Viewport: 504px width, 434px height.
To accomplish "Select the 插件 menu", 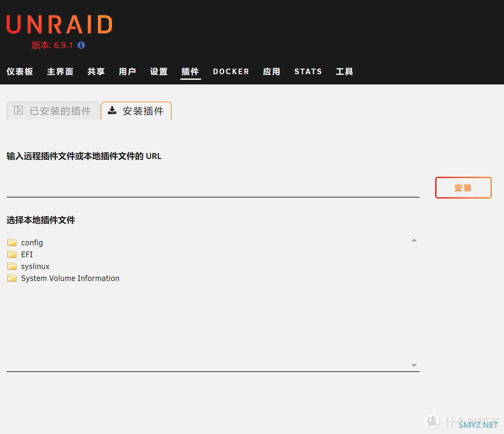I will 190,71.
